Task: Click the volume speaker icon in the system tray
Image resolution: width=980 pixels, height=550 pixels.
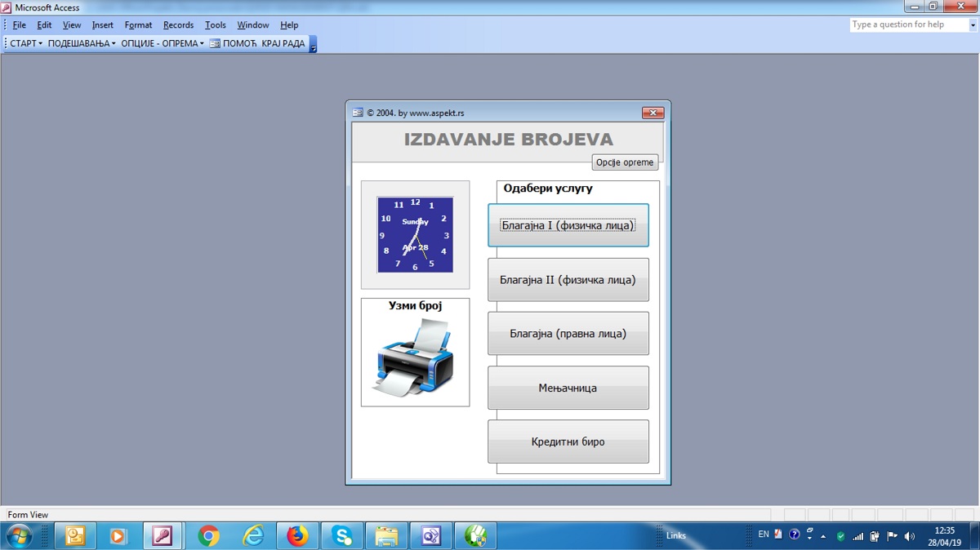Action: coord(910,536)
